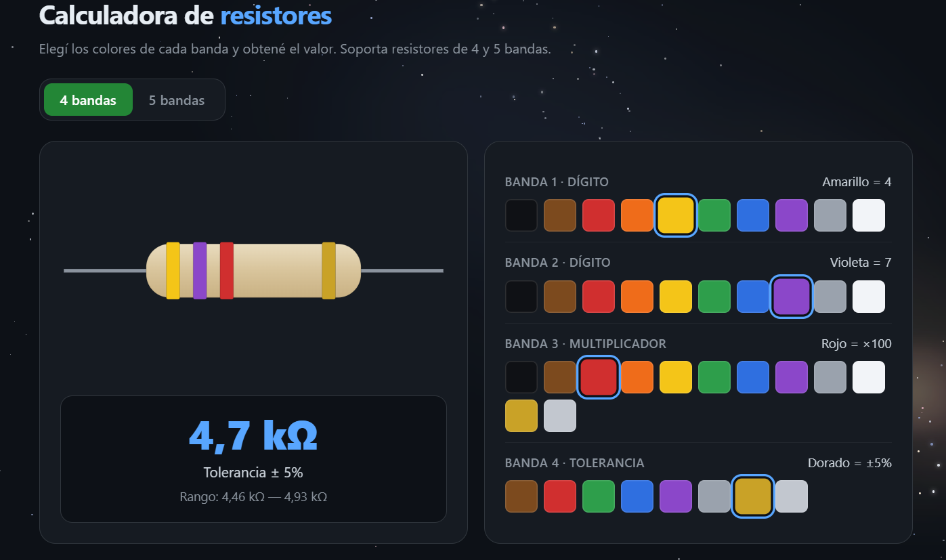Click selected red swatch in Multiplicador
The height and width of the screenshot is (560, 946).
coord(599,377)
